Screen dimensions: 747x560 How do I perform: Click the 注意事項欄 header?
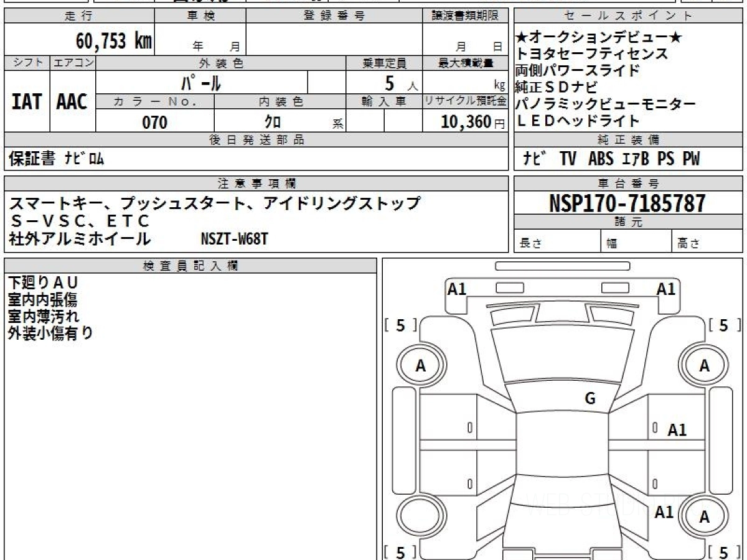coord(256,184)
